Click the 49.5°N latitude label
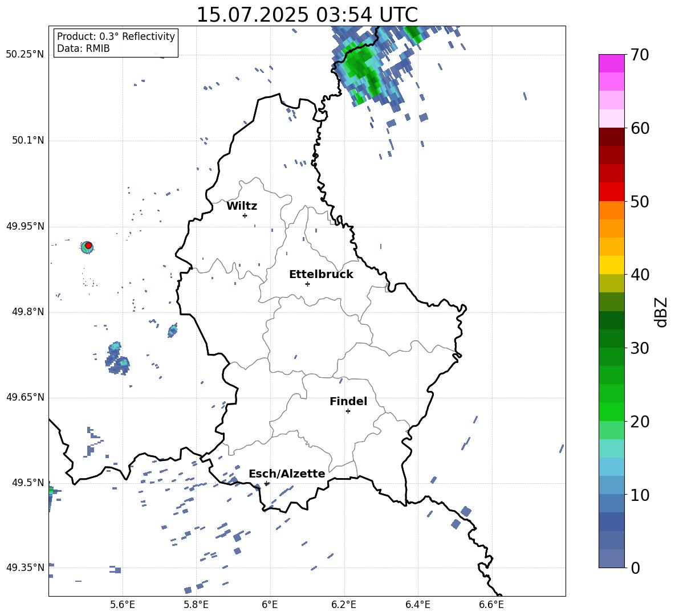The image size is (675, 616). click(x=28, y=483)
